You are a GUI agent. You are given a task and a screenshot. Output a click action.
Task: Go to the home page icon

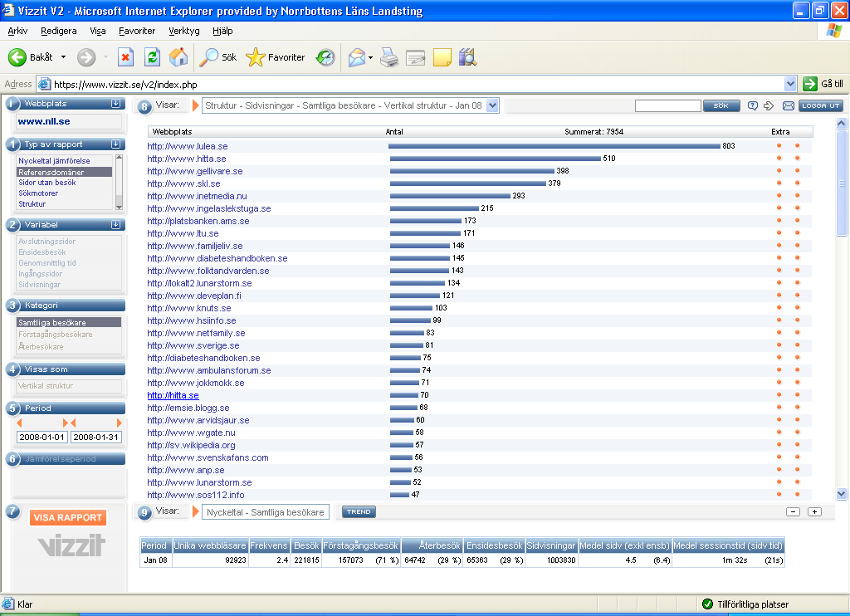coord(178,57)
